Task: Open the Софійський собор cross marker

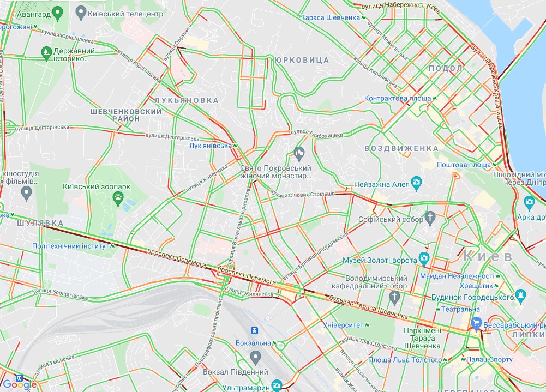Action: click(430, 218)
